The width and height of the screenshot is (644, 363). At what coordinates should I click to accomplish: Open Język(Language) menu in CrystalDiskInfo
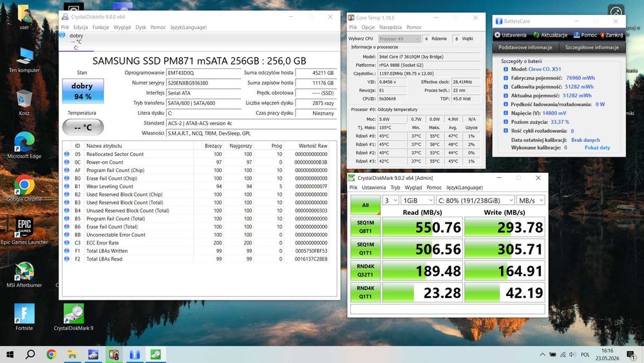(x=189, y=27)
